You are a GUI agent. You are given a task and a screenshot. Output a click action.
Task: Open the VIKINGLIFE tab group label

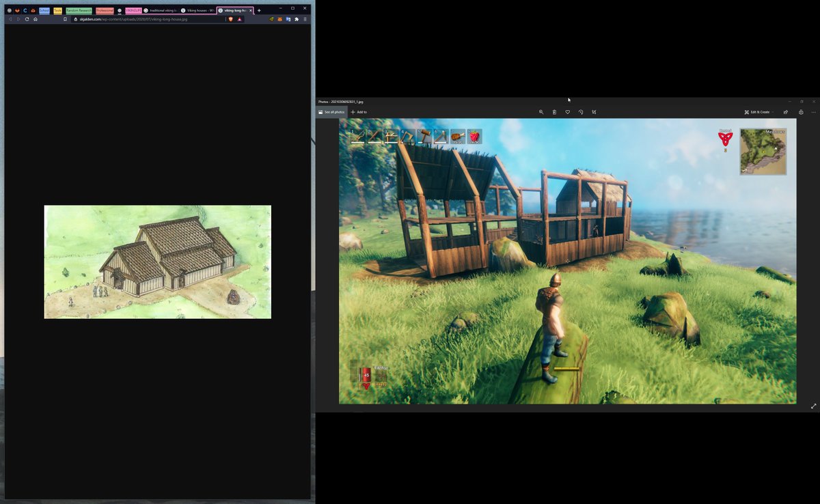(x=133, y=10)
